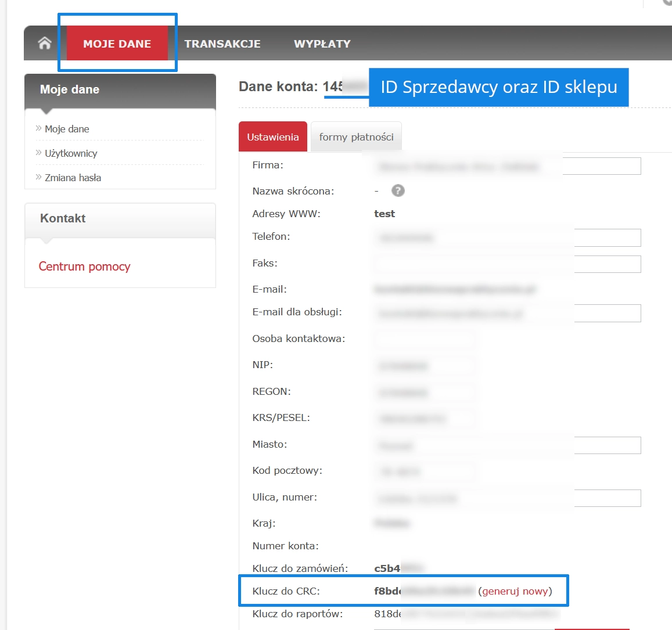
Task: Select the Ustawienia tab
Action: pos(273,137)
